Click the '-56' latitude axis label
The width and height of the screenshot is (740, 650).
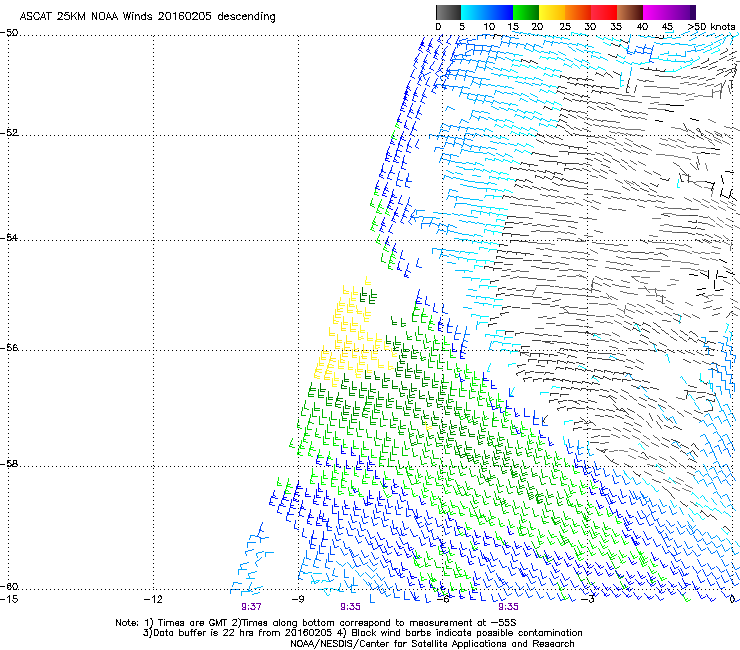[x=9, y=347]
